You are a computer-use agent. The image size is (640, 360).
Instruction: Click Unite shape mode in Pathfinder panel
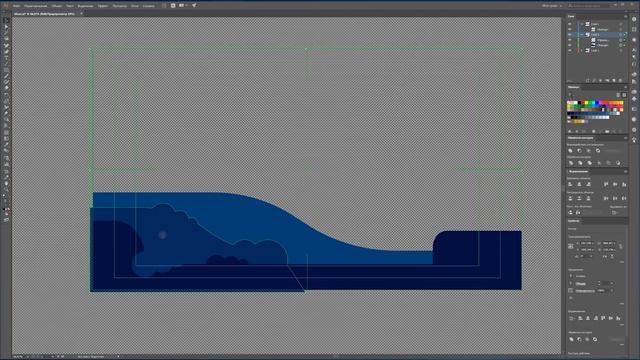[570, 151]
